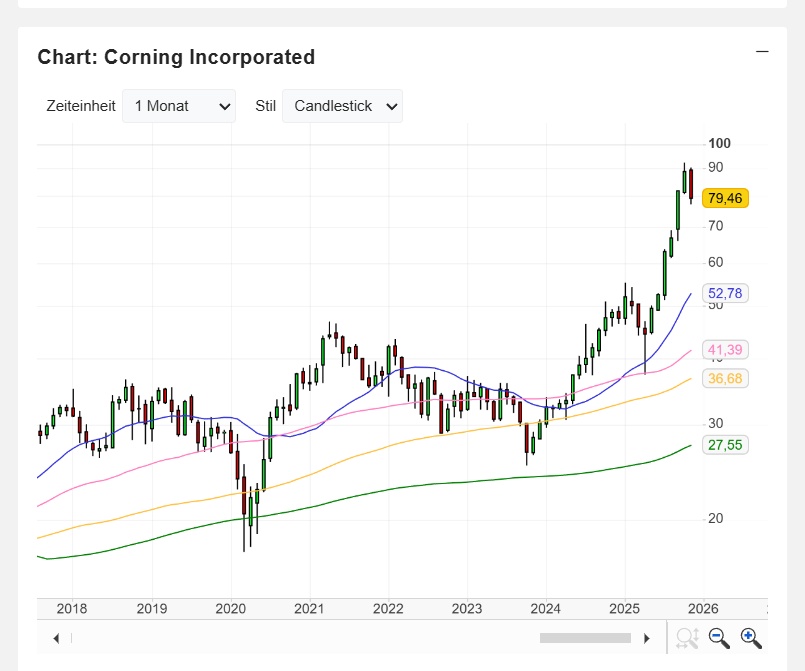Click the 2020 label on the time axis
Image resolution: width=805 pixels, height=671 pixels.
click(x=230, y=608)
